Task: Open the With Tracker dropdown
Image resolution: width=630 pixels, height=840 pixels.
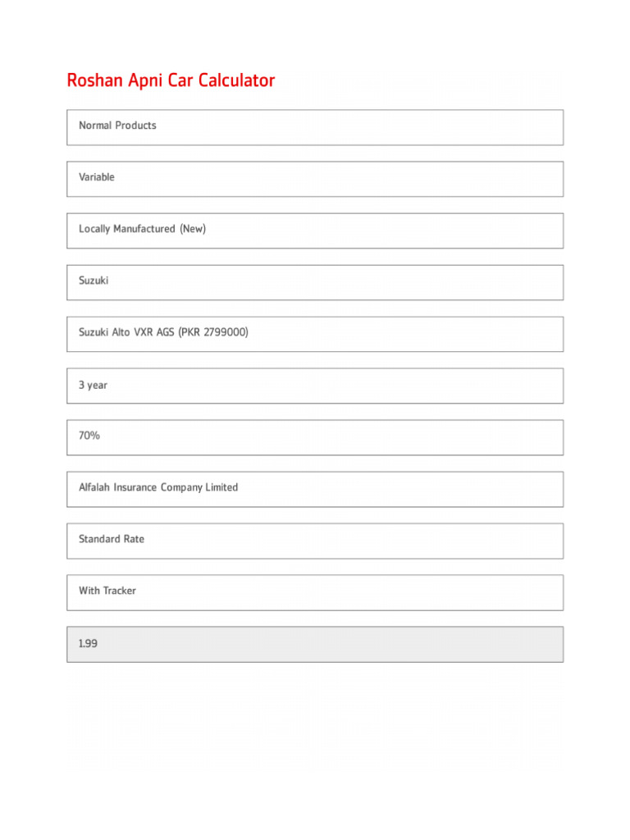Action: [x=315, y=592]
